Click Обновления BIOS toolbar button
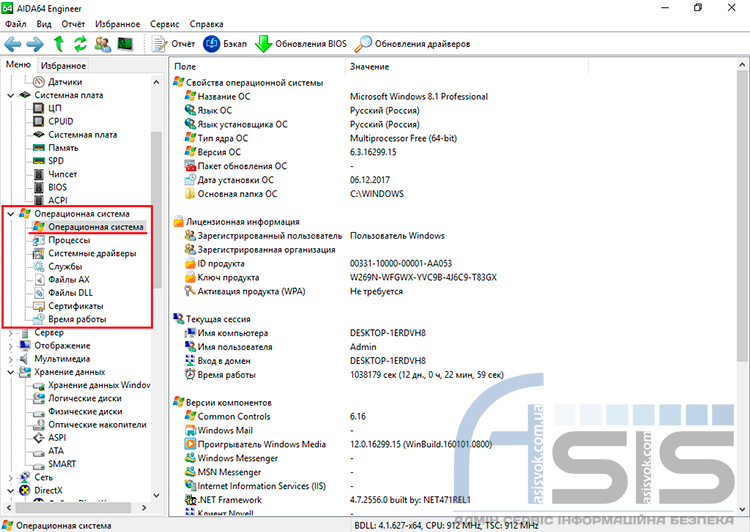The width and height of the screenshot is (750, 532). pyautogui.click(x=301, y=44)
